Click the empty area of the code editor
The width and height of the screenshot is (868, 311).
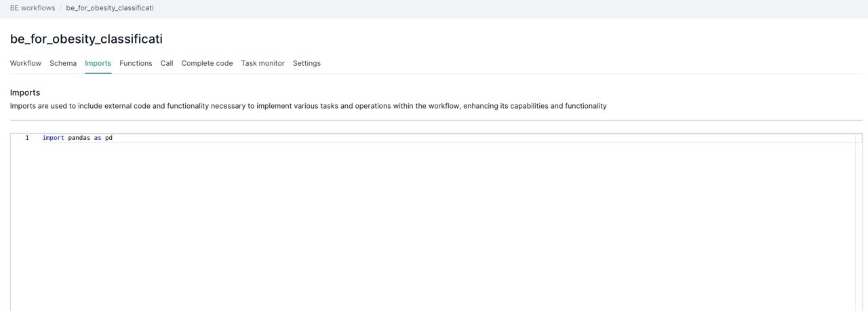click(434, 224)
